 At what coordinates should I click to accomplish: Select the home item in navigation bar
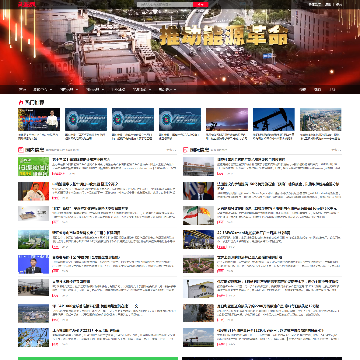[22, 89]
